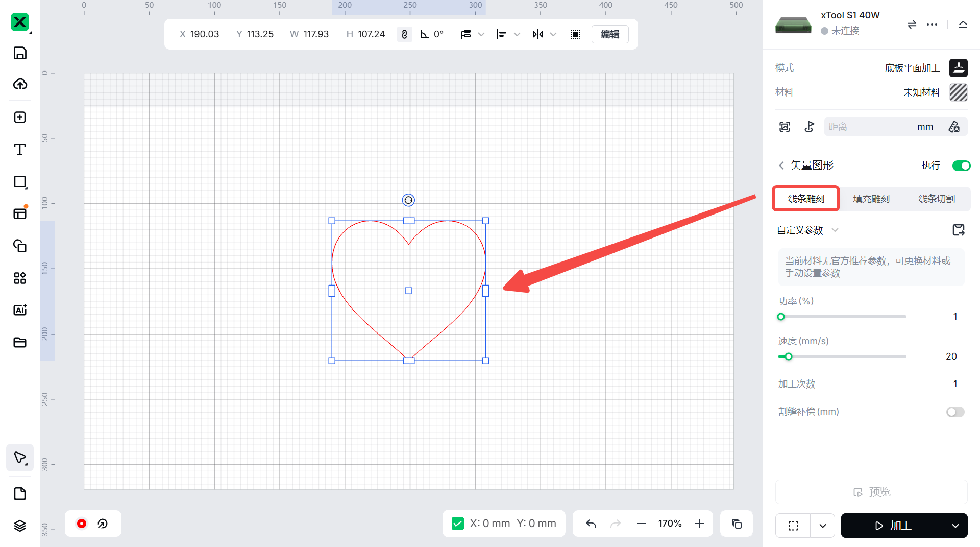
Task: Click the 预览 button
Action: coord(871,492)
